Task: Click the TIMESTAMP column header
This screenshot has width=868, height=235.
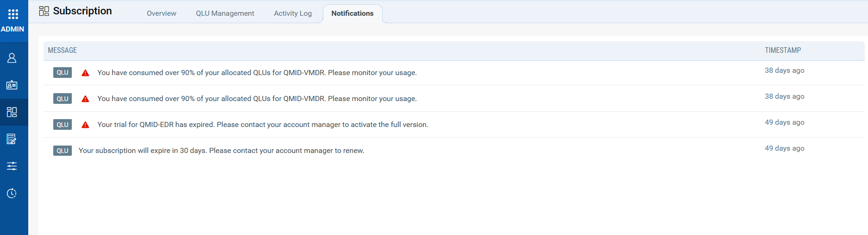Action: [783, 50]
